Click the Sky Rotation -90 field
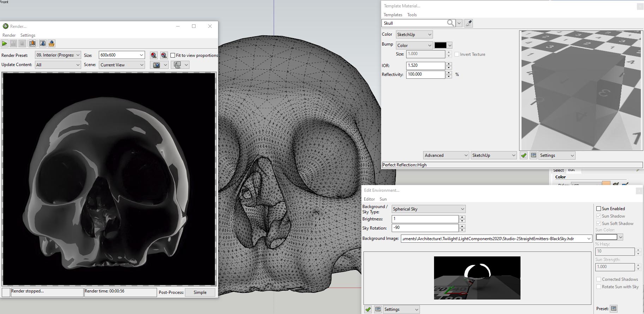644x314 pixels. (x=425, y=228)
